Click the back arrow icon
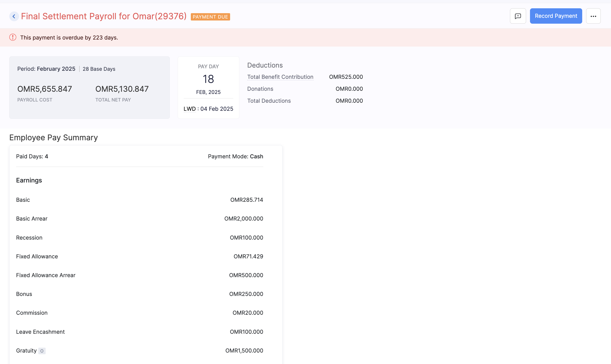 (14, 16)
